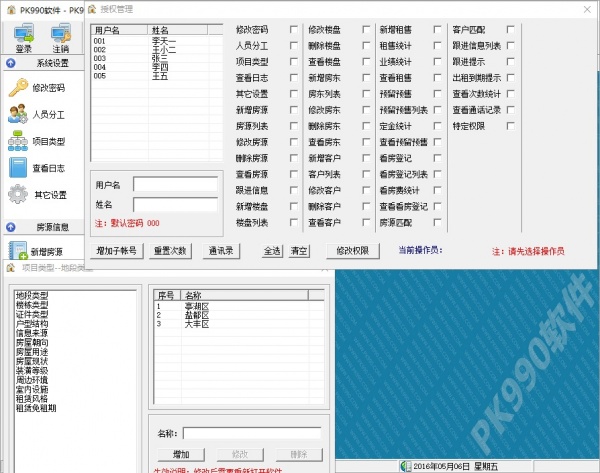Select 信息来源 in type list
Viewport: 600px width, 473px height.
click(32, 333)
